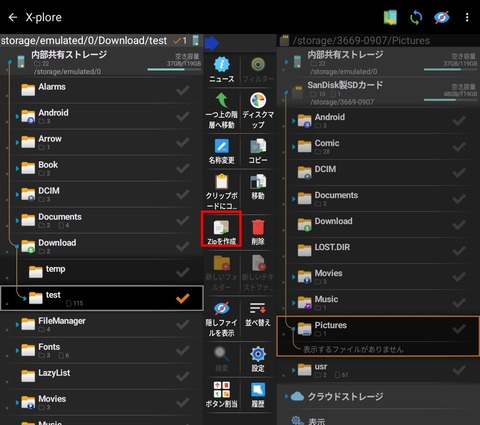Screen dimensions: 480x425
Task: Go up one level with 一つ上の階層へ移動
Action: click(222, 111)
